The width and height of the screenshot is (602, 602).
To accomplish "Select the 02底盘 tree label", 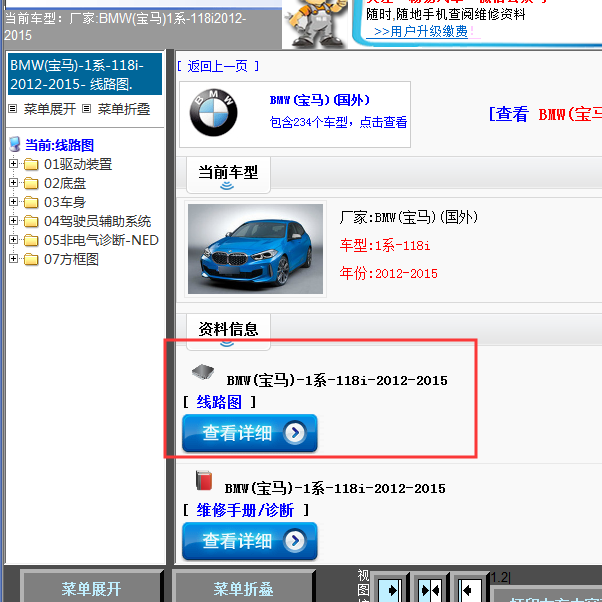I will tap(65, 183).
